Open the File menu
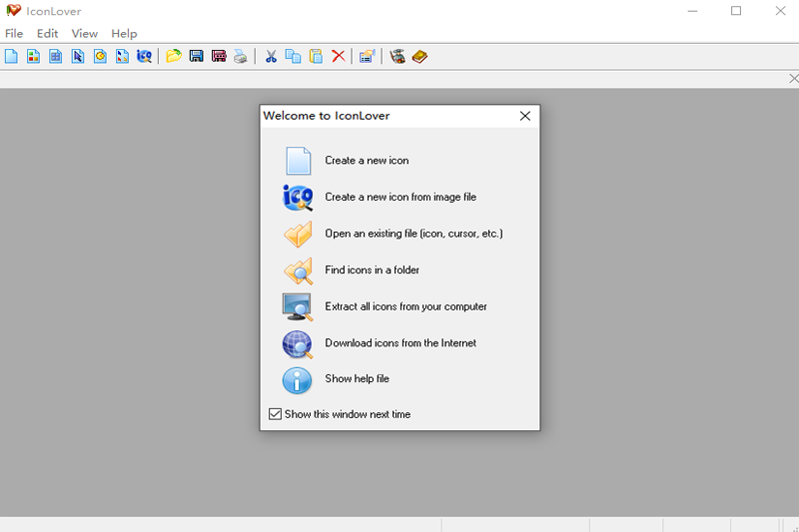Screen dimensions: 799x532 14,34
